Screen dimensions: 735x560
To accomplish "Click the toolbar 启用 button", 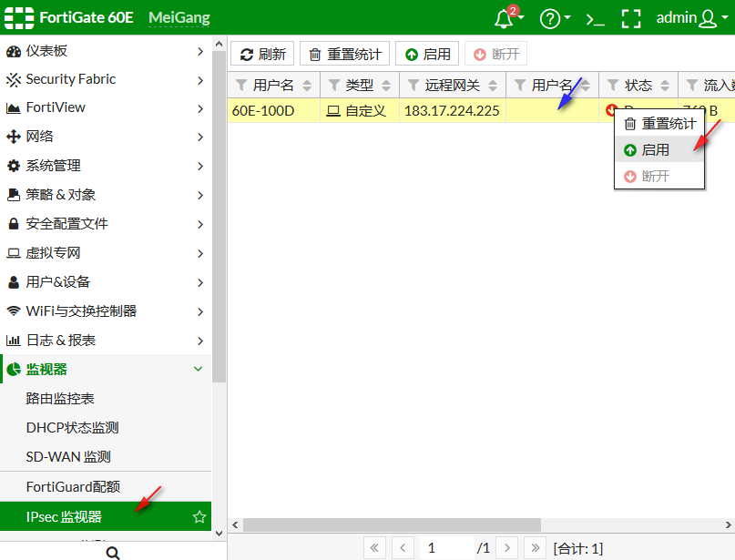I will [x=427, y=54].
